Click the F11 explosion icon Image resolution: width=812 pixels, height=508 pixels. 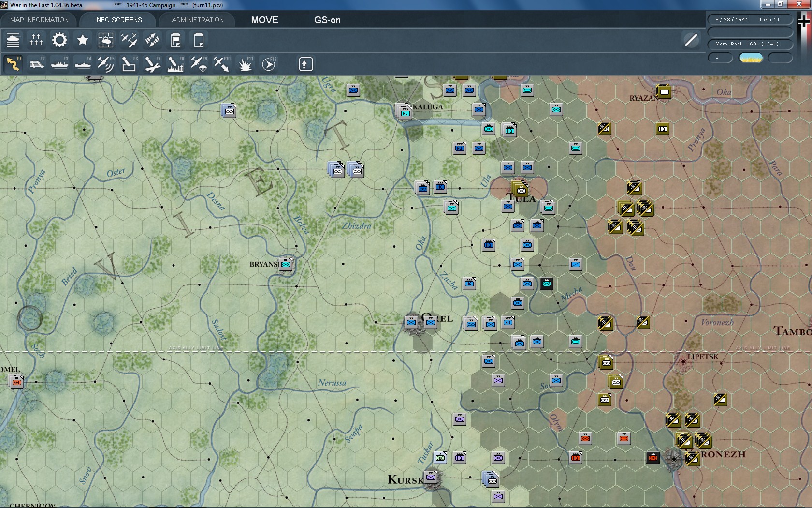coord(245,64)
